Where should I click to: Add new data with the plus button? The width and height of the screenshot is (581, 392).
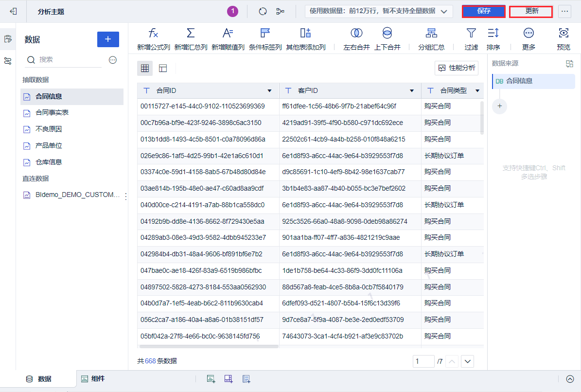108,39
